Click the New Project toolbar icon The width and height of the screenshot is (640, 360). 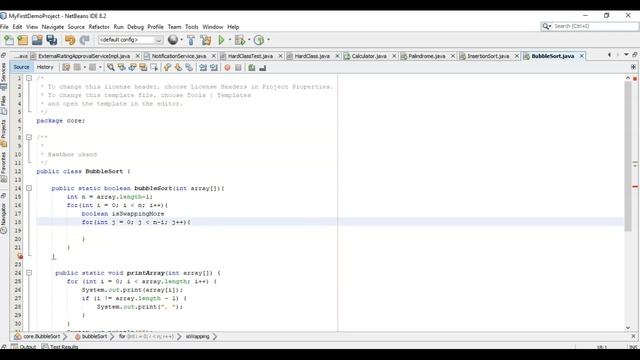23,40
